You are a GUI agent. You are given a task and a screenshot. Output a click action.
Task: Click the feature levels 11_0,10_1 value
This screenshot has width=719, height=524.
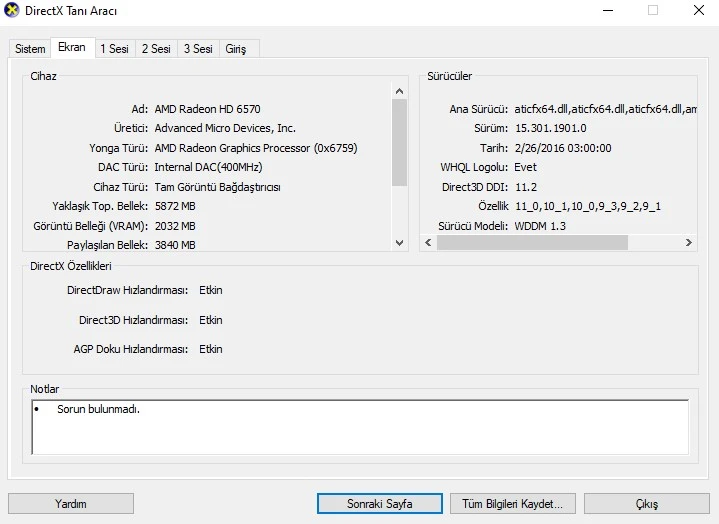[x=588, y=206]
